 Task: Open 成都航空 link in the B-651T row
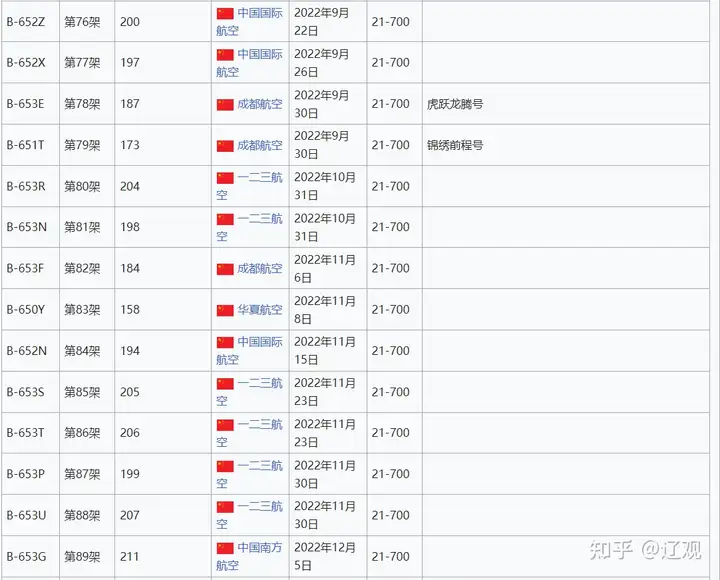(x=259, y=145)
